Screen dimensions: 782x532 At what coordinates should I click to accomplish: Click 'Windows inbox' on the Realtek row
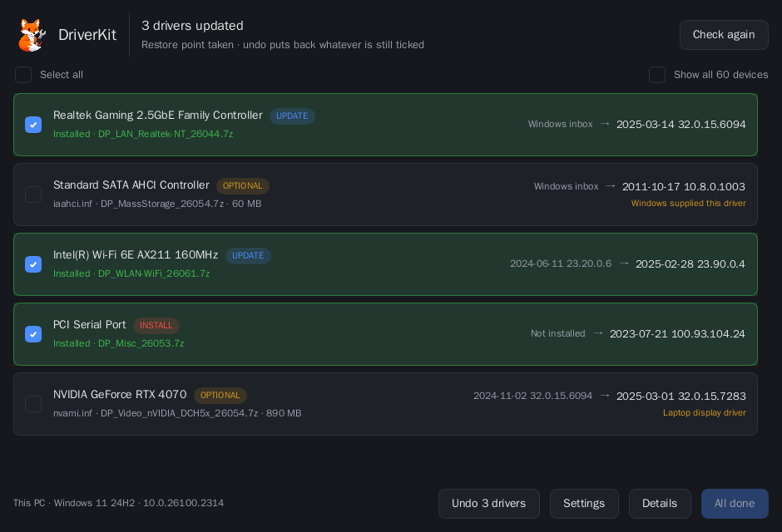(560, 124)
